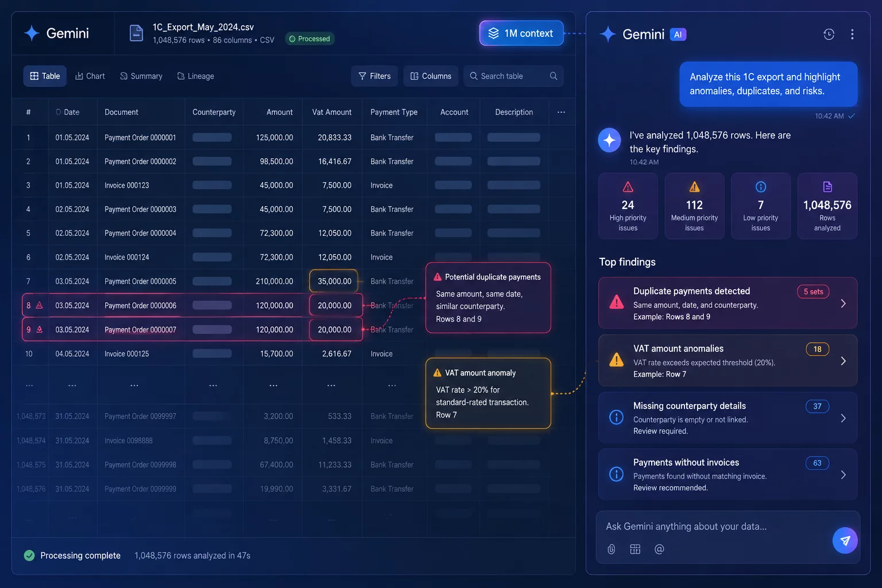Screen dimensions: 882x588
Task: Click the 24 High priority issues card
Action: point(628,206)
